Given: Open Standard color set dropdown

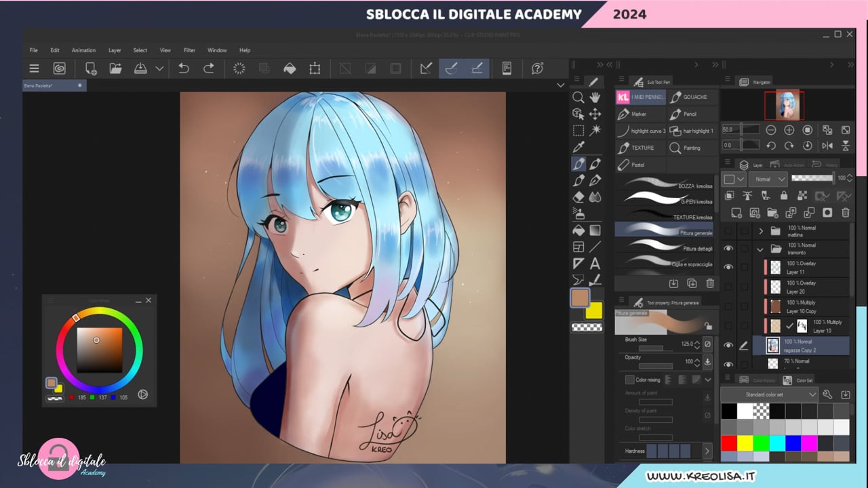Looking at the screenshot, I should (769, 394).
